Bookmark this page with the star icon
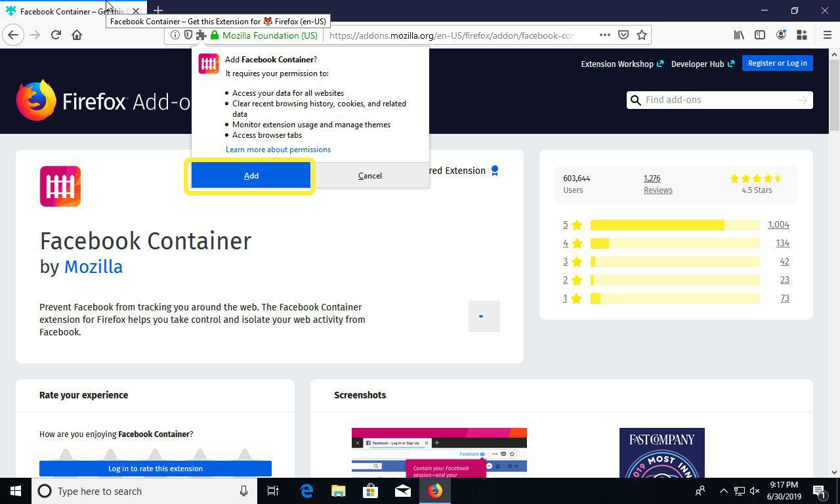 (x=642, y=35)
